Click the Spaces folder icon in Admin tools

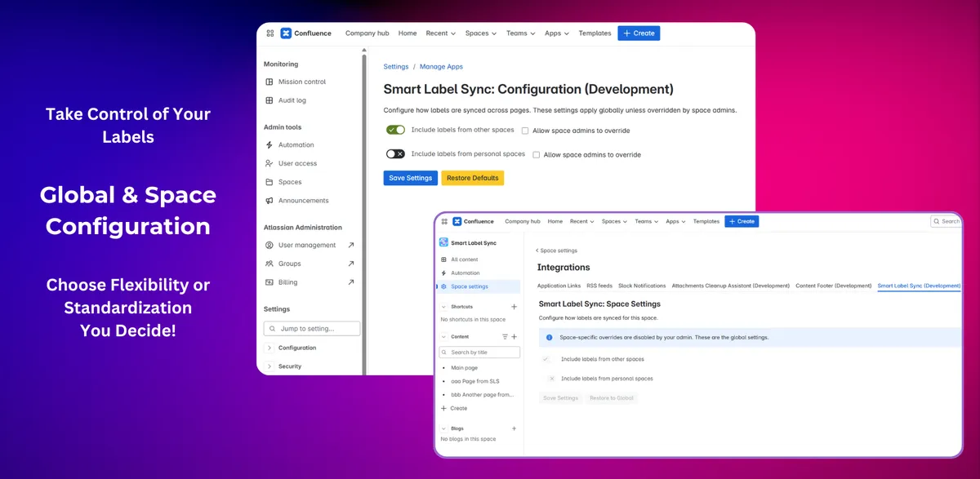(x=269, y=182)
